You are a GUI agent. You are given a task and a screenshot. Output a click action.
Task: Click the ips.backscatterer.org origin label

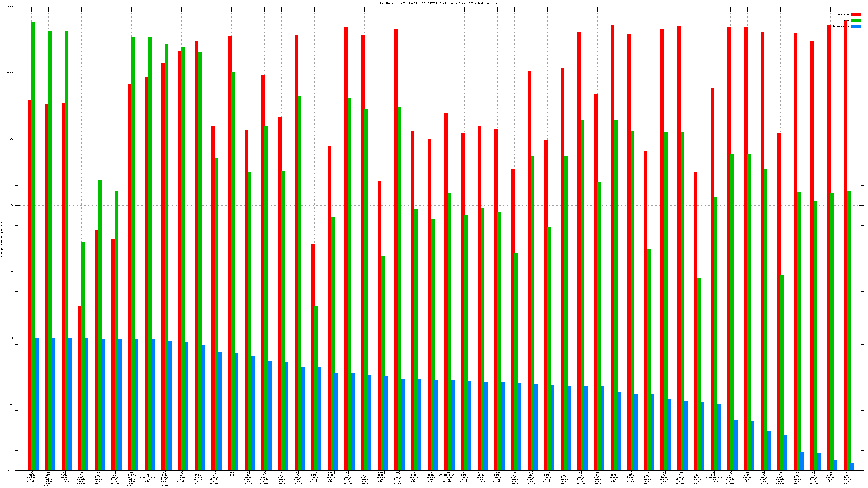pos(148,477)
